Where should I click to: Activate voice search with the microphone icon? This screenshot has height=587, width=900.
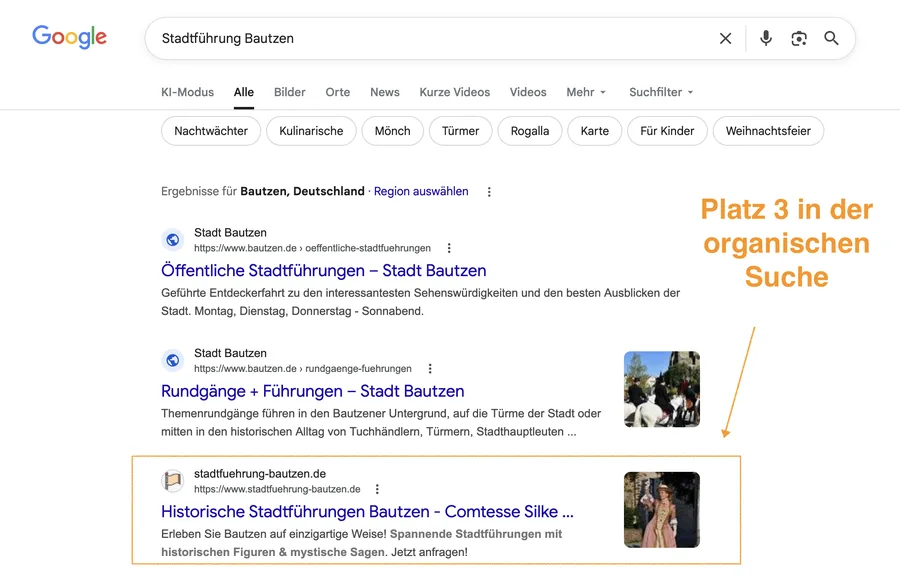click(x=765, y=38)
